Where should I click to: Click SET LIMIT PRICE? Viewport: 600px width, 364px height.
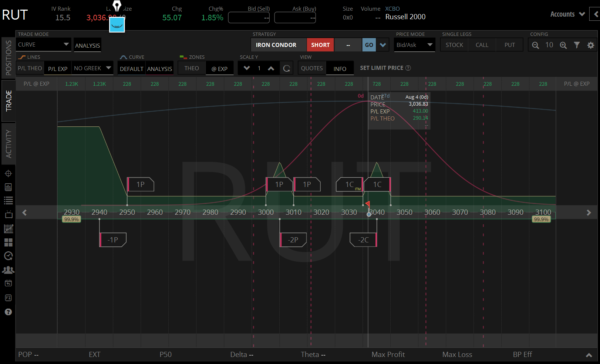382,68
